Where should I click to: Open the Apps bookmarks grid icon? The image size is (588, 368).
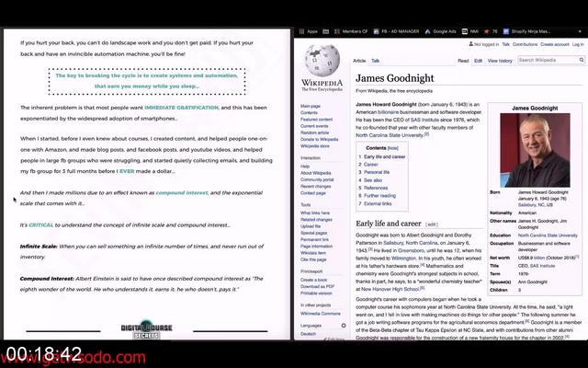coord(301,31)
